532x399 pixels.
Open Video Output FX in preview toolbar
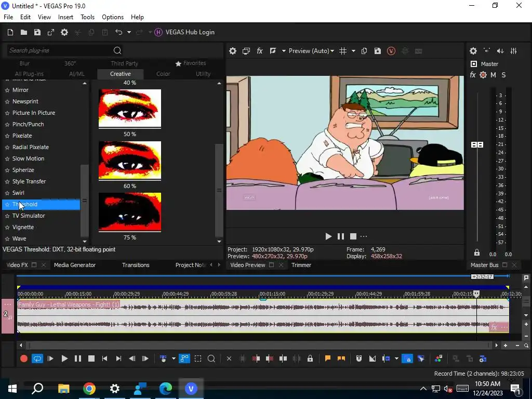click(x=260, y=51)
